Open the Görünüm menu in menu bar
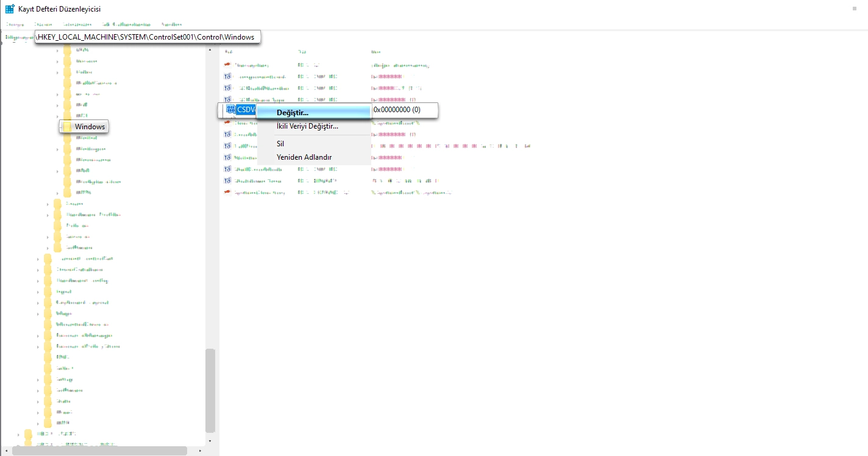868x456 pixels. (81, 24)
